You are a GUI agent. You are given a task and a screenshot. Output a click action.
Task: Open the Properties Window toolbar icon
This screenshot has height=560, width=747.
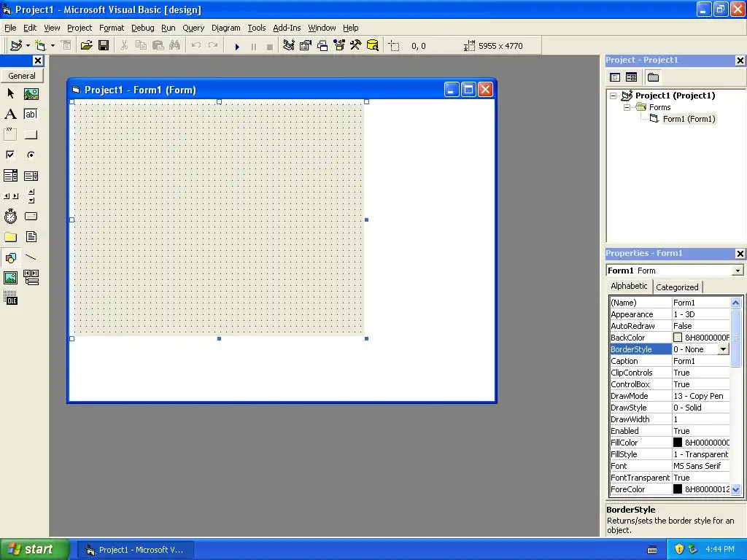[306, 46]
